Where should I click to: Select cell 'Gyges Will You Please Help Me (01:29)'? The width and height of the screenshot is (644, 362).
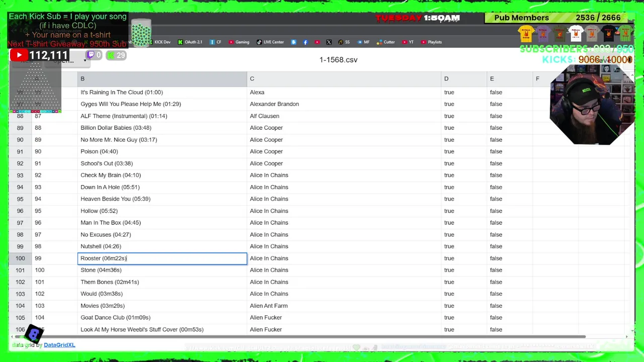[162, 104]
